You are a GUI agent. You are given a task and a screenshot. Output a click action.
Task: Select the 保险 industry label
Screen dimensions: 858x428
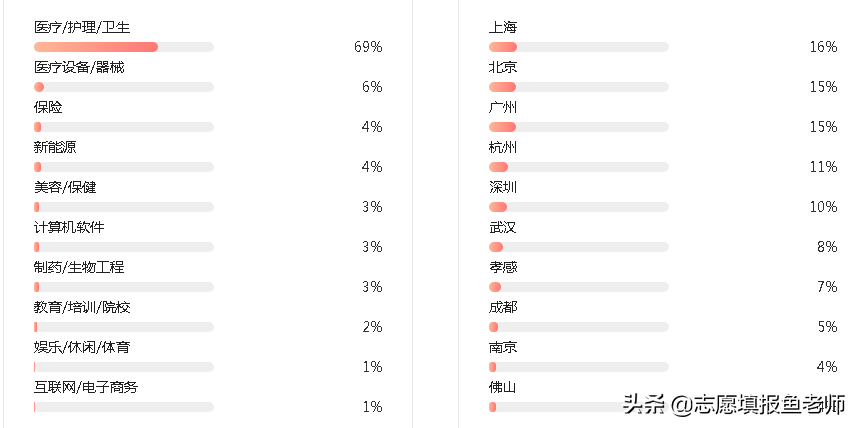click(48, 107)
